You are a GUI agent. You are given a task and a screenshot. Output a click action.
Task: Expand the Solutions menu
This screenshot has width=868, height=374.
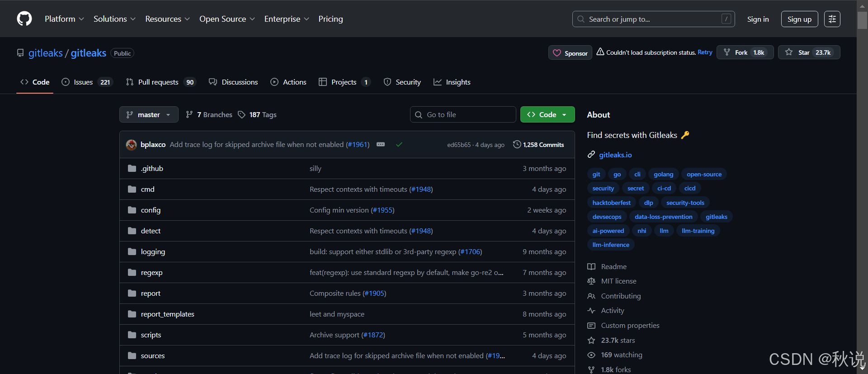click(x=114, y=19)
